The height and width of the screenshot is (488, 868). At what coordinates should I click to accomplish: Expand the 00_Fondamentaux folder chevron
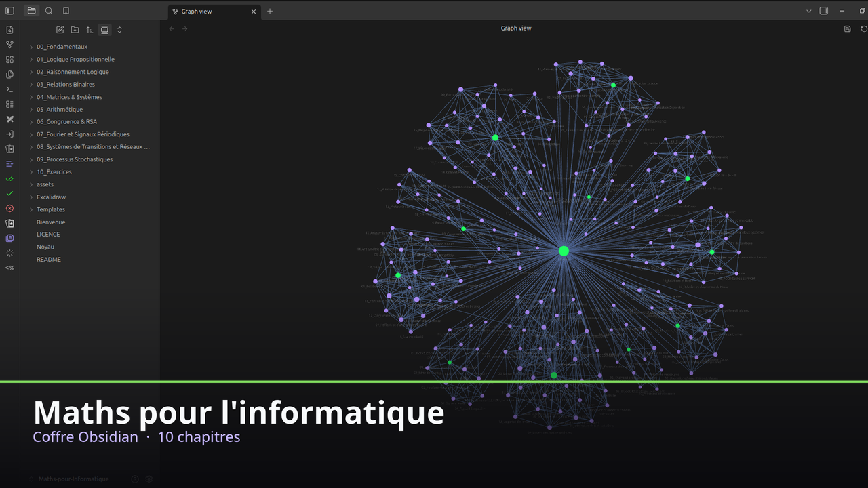tap(31, 47)
